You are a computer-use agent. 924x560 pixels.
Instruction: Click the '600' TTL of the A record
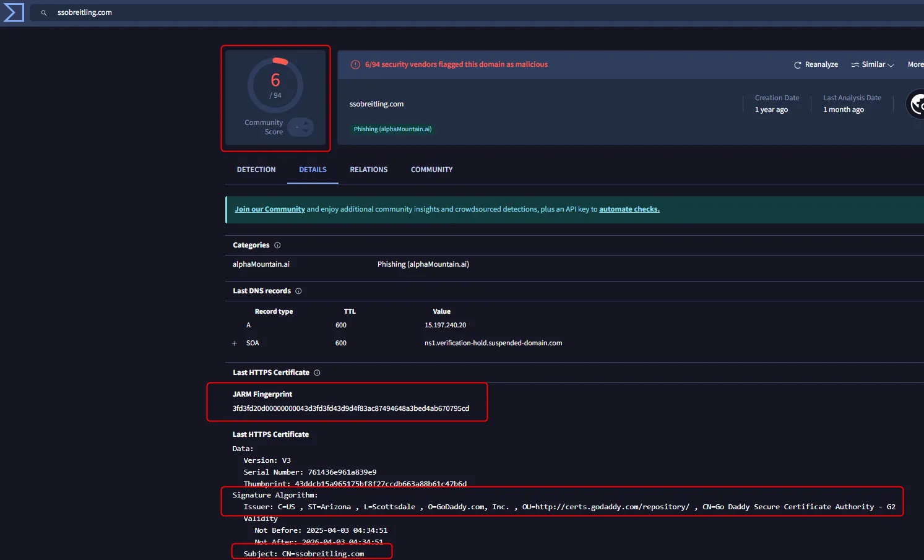click(341, 325)
